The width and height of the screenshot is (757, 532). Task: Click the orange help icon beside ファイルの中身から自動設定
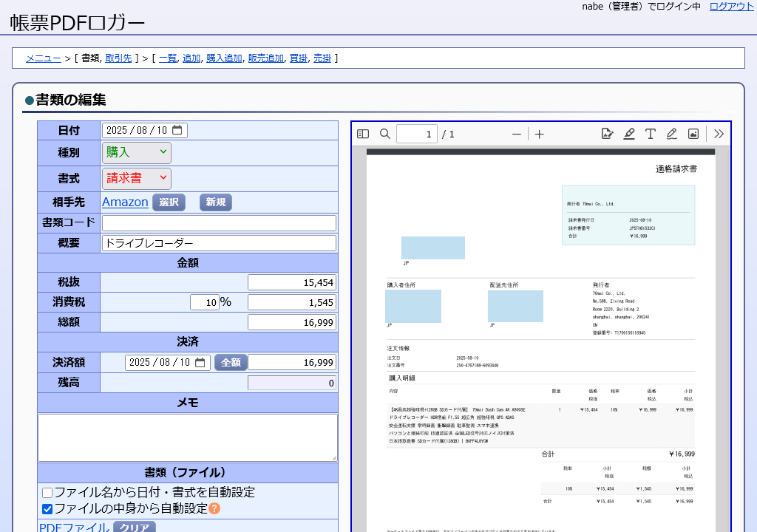pyautogui.click(x=215, y=508)
